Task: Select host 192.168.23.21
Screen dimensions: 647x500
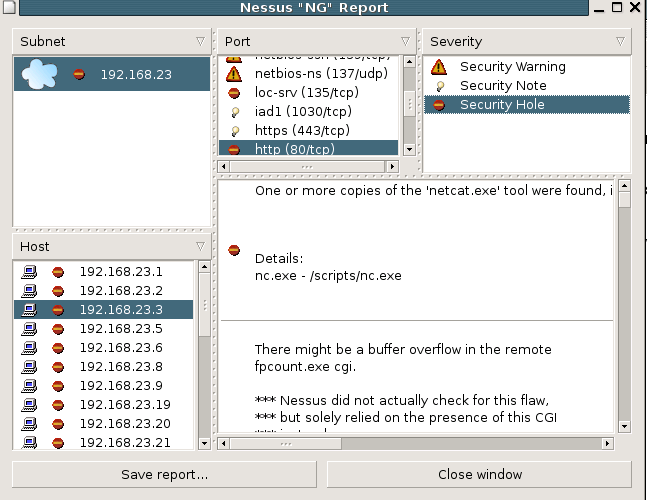Action: pyautogui.click(x=104, y=442)
